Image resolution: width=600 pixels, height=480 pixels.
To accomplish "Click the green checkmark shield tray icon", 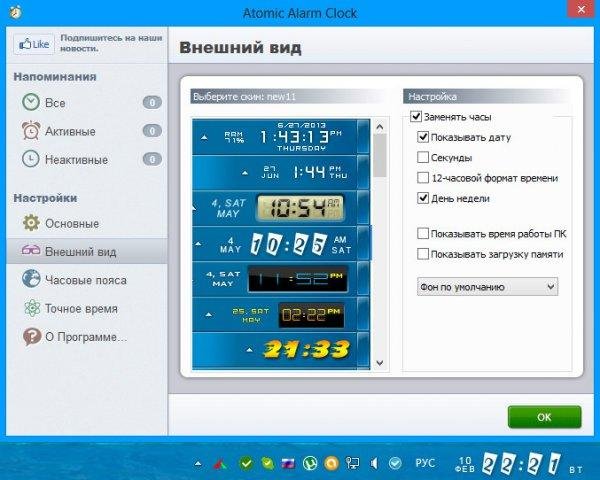I will [246, 464].
